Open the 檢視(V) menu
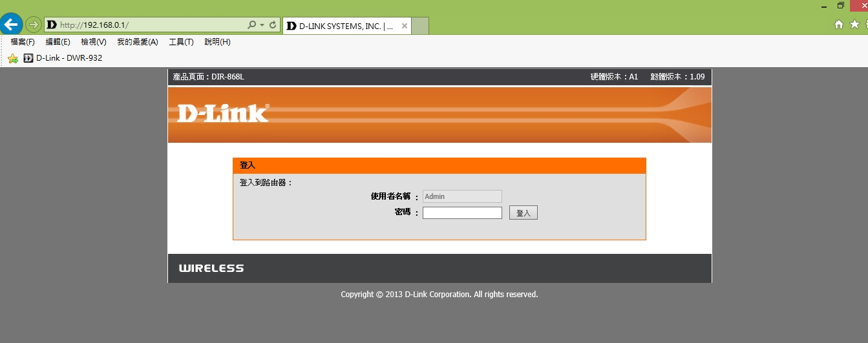Screen dimensions: 868x343 click(93, 42)
